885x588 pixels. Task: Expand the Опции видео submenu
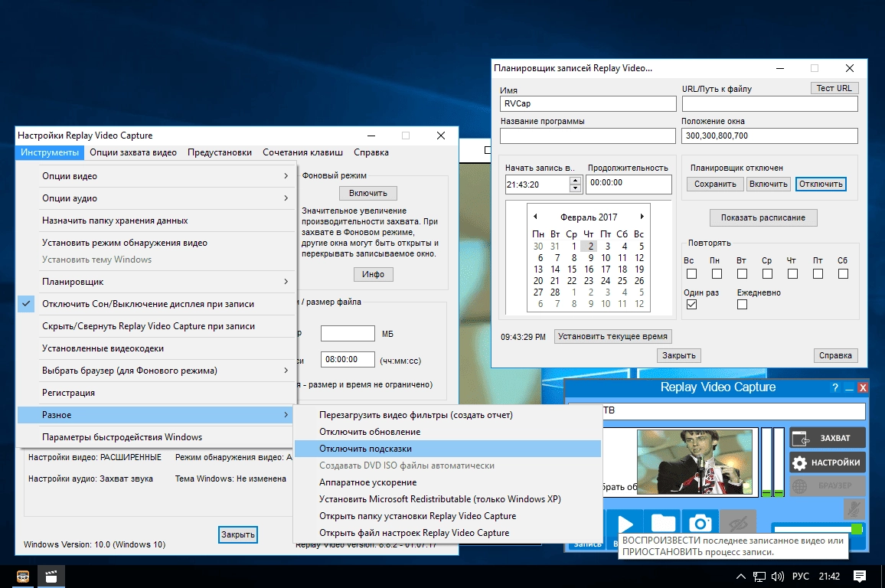click(156, 176)
